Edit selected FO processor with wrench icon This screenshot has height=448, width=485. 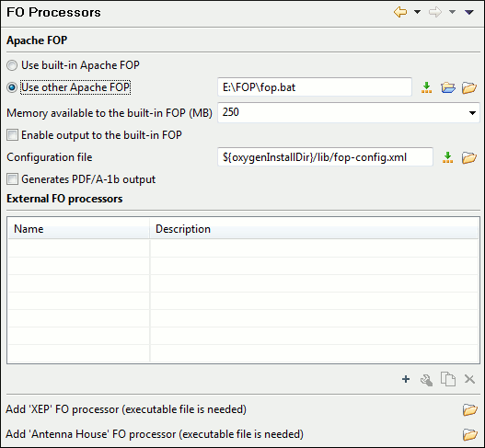(426, 380)
